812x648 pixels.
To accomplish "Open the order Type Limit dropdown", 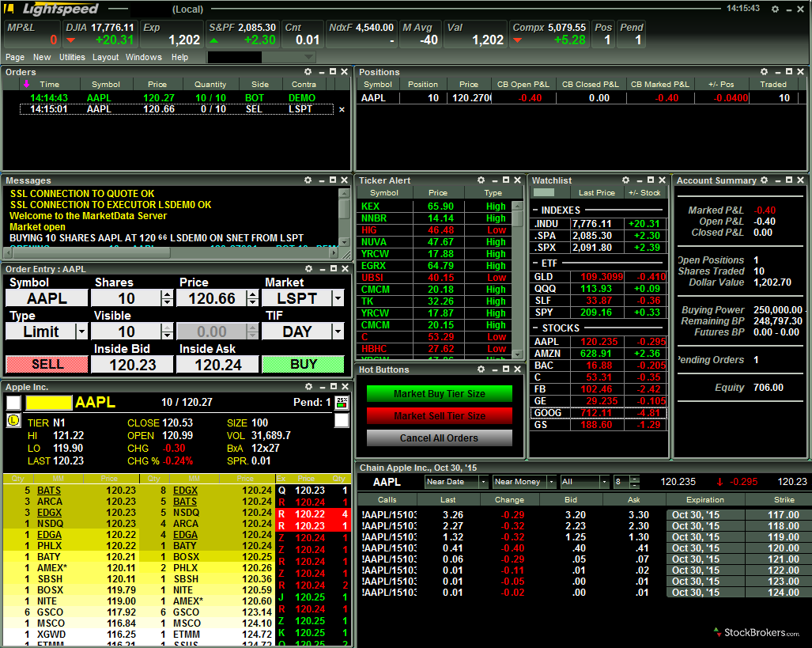I will [x=81, y=332].
